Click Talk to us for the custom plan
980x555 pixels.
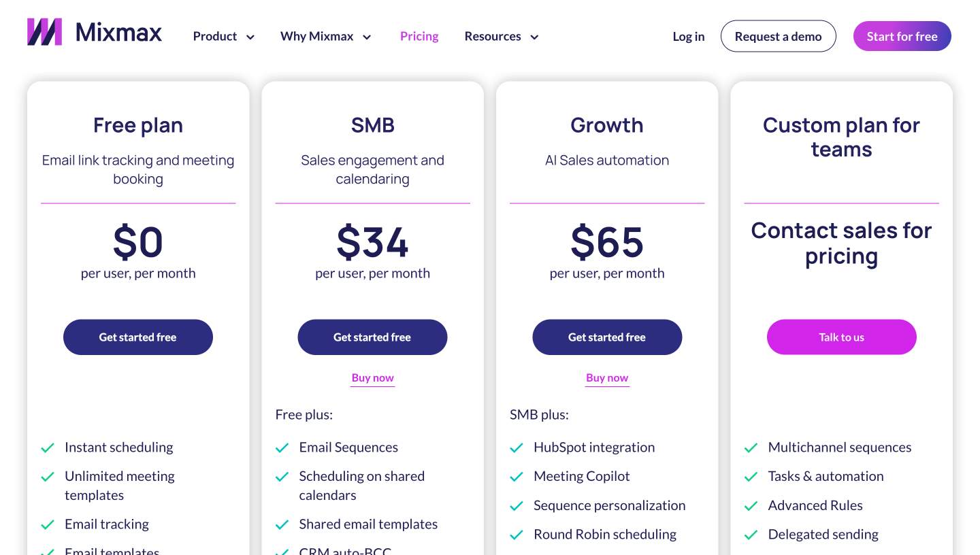coord(841,337)
